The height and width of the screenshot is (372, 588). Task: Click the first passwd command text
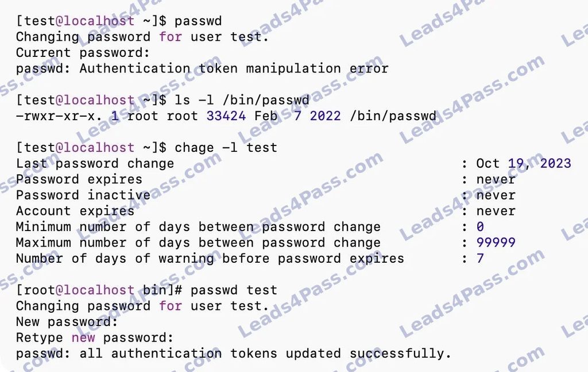[198, 21]
